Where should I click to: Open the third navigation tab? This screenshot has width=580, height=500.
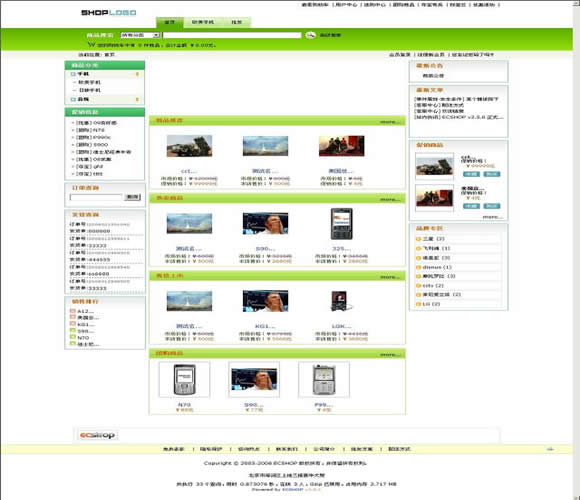tap(236, 22)
